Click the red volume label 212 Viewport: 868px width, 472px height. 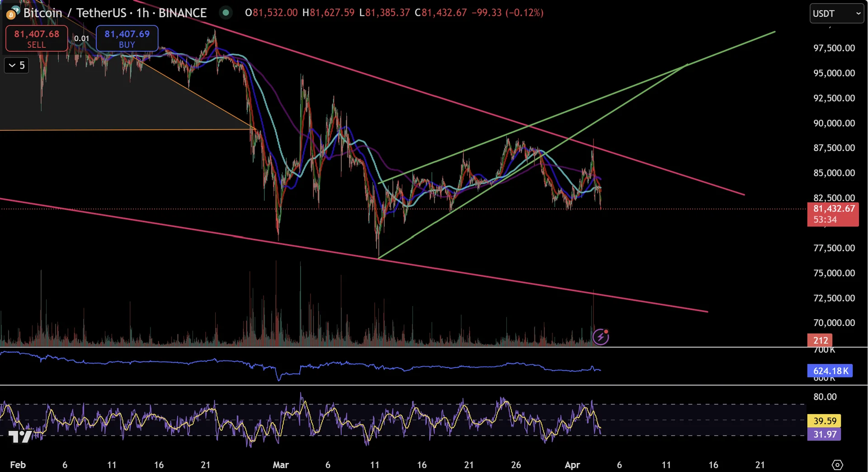[820, 340]
